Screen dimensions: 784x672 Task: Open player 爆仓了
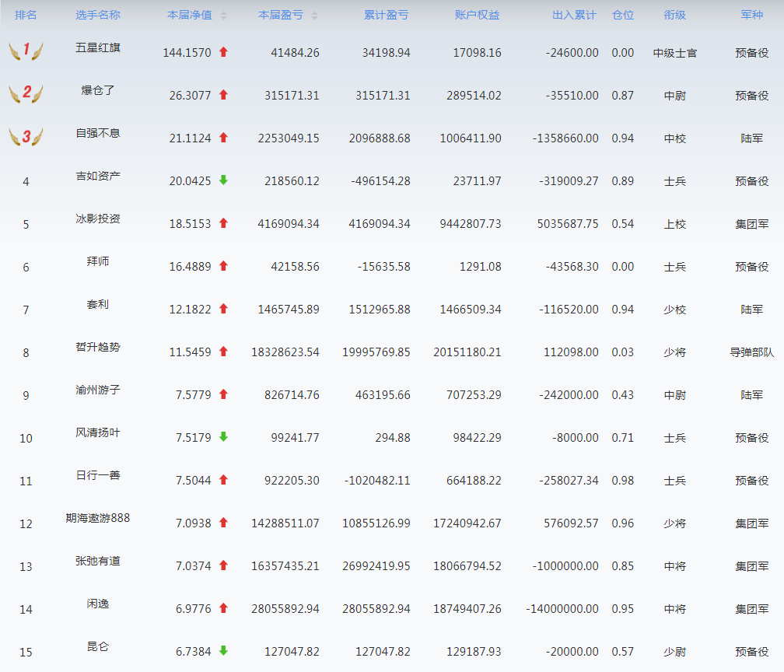pos(98,90)
